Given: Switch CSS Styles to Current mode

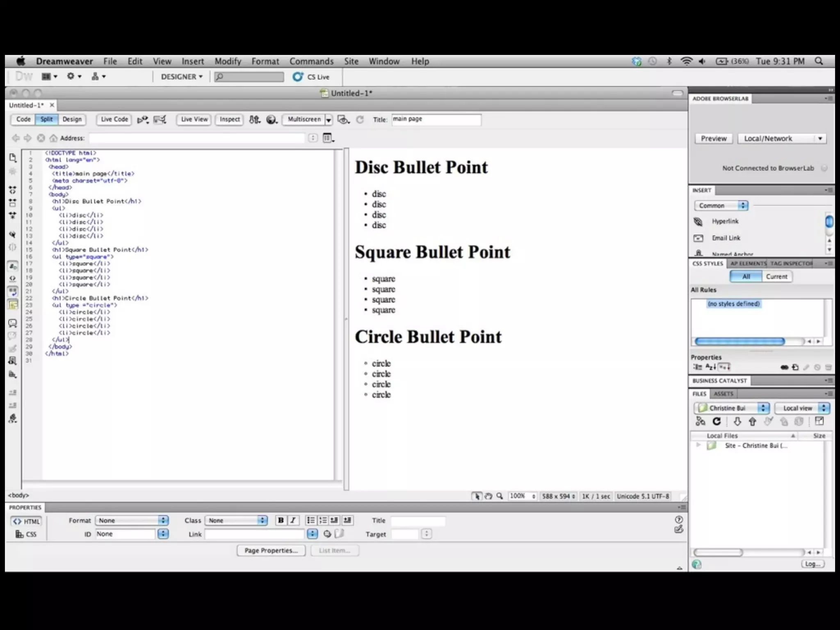Looking at the screenshot, I should pyautogui.click(x=776, y=276).
